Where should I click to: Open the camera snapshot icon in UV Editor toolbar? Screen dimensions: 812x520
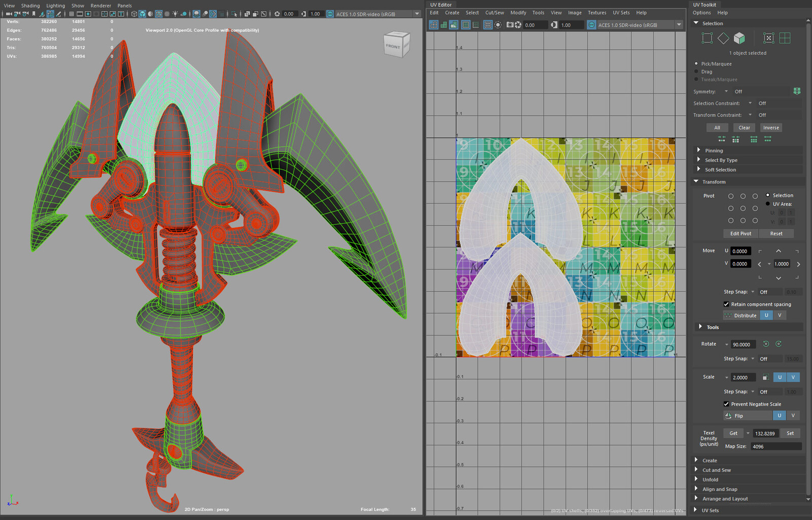pyautogui.click(x=510, y=24)
